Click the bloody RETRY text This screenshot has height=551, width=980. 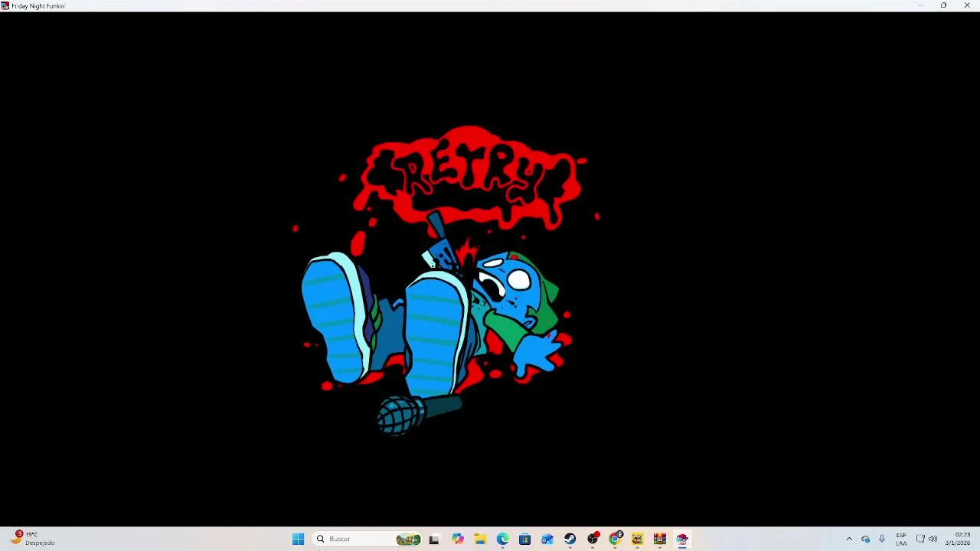point(469,176)
